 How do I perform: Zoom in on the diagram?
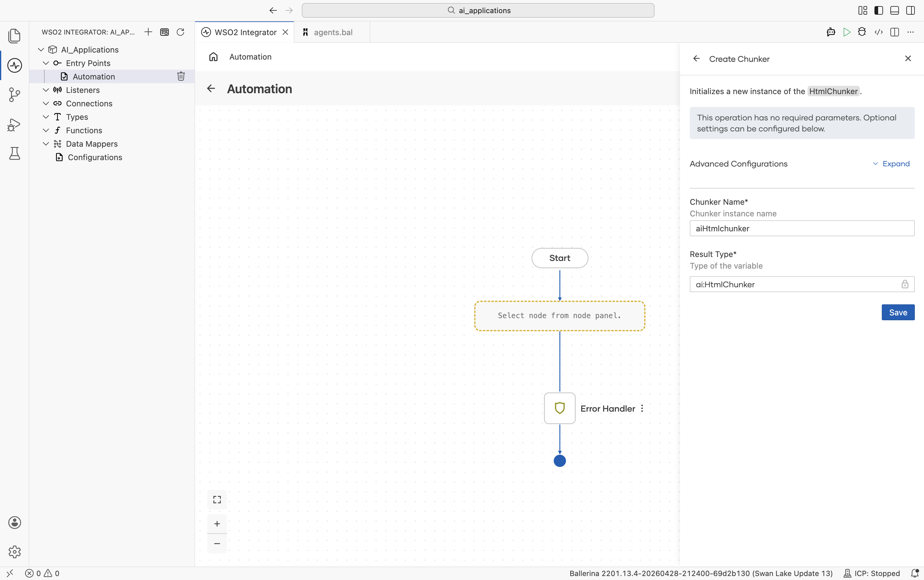pyautogui.click(x=217, y=523)
